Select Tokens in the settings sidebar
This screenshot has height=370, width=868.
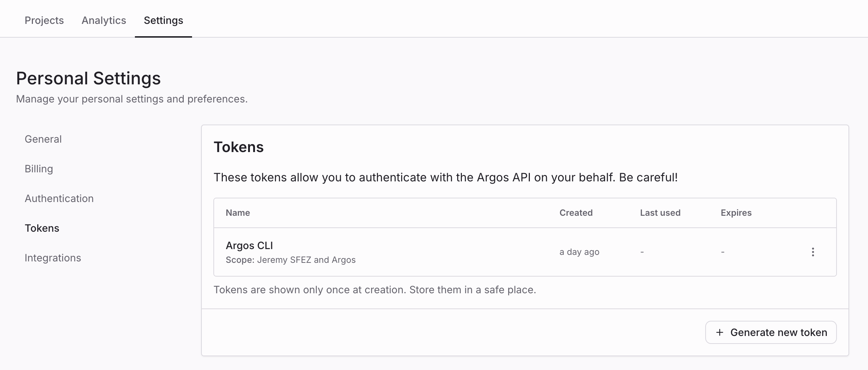tap(42, 228)
